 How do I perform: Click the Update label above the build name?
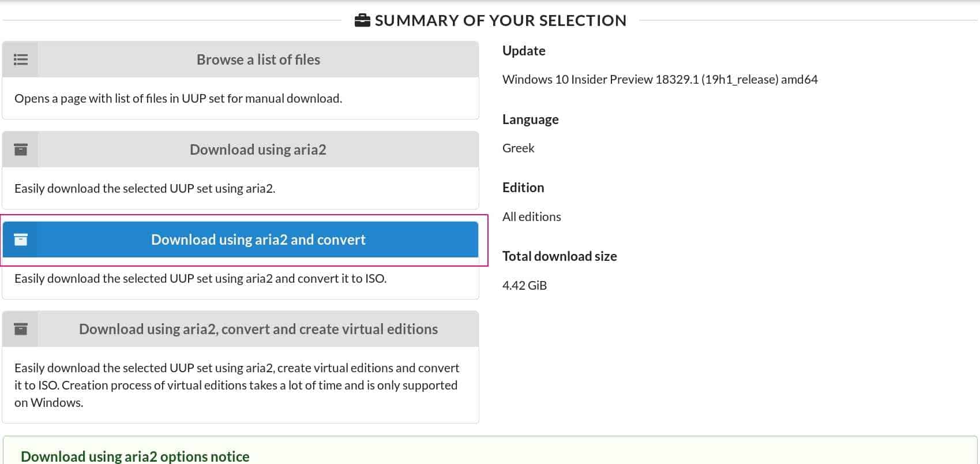[524, 51]
